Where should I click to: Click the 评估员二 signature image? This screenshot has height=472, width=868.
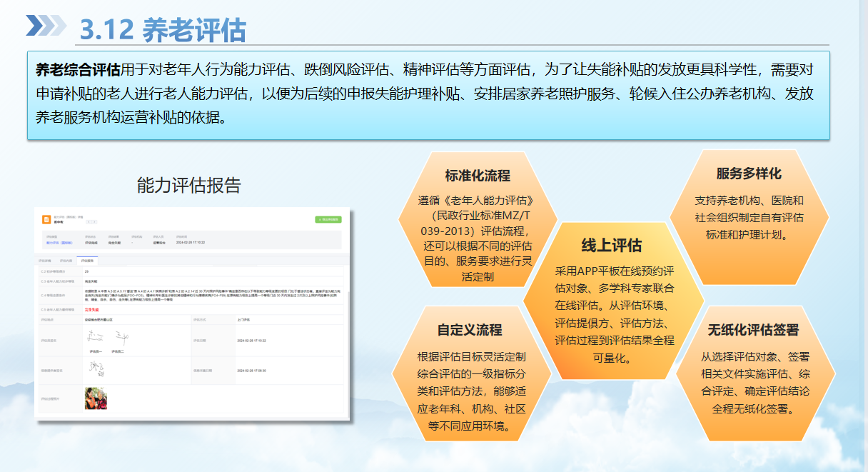pyautogui.click(x=121, y=336)
